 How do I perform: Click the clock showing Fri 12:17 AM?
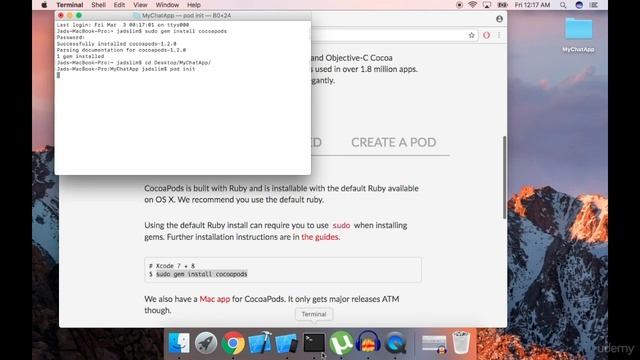(x=532, y=5)
